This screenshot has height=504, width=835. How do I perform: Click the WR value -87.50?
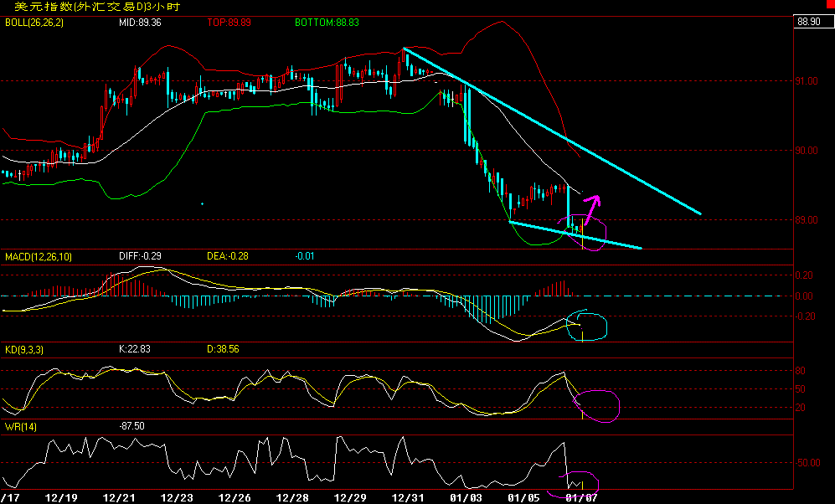click(x=132, y=426)
